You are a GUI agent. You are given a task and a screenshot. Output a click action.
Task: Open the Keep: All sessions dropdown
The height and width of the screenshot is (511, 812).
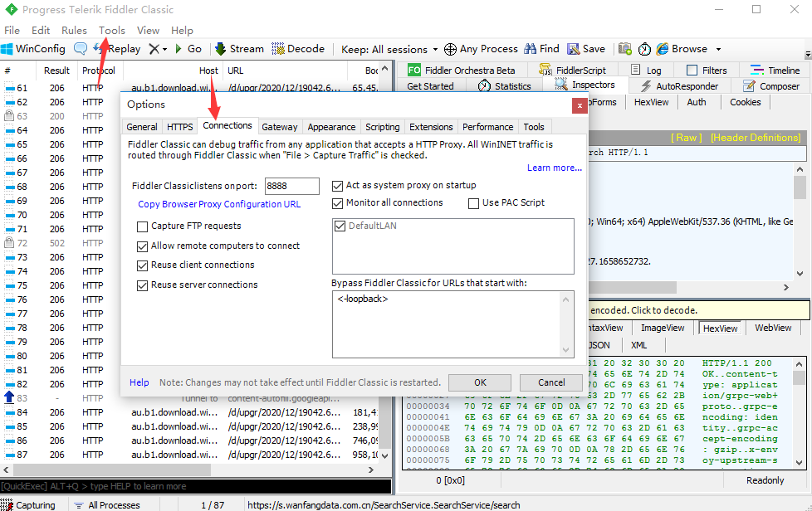(x=389, y=49)
